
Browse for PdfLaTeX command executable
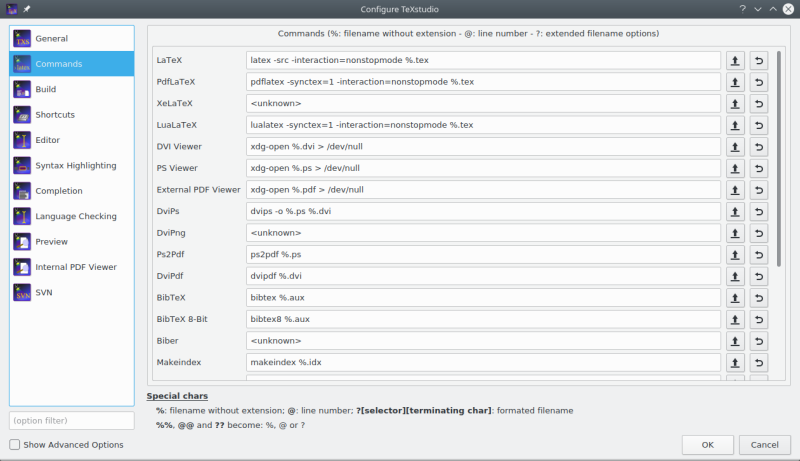(x=735, y=82)
